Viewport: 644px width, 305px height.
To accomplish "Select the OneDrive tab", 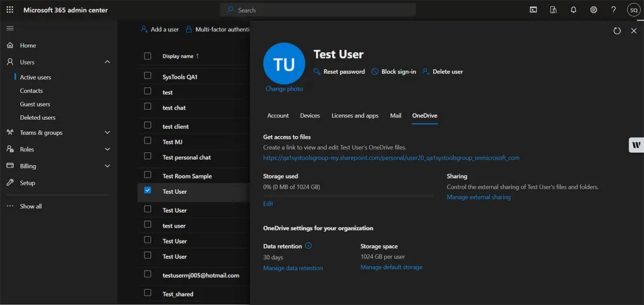I will tap(425, 116).
